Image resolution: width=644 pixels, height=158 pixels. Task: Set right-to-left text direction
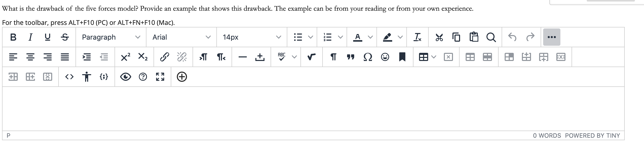click(221, 57)
